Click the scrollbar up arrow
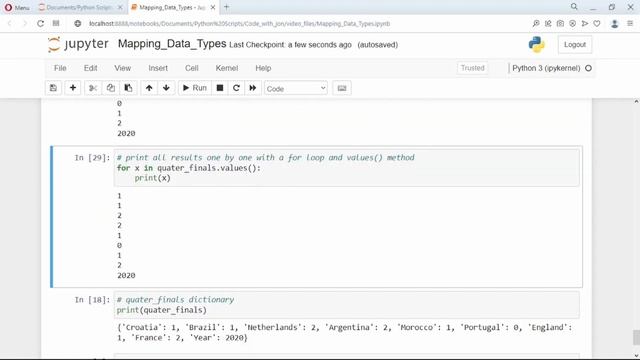The image size is (640, 360). (636, 101)
